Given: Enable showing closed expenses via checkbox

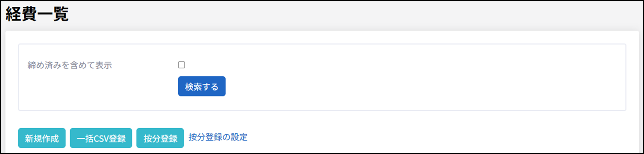Looking at the screenshot, I should click(181, 65).
